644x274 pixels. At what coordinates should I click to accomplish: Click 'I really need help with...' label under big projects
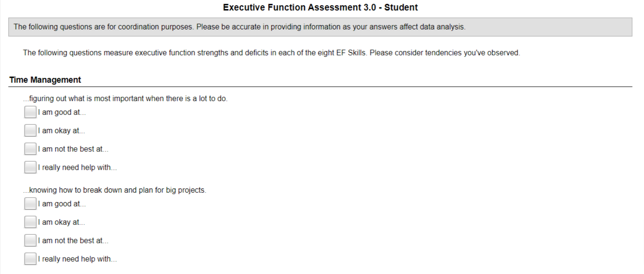(78, 259)
